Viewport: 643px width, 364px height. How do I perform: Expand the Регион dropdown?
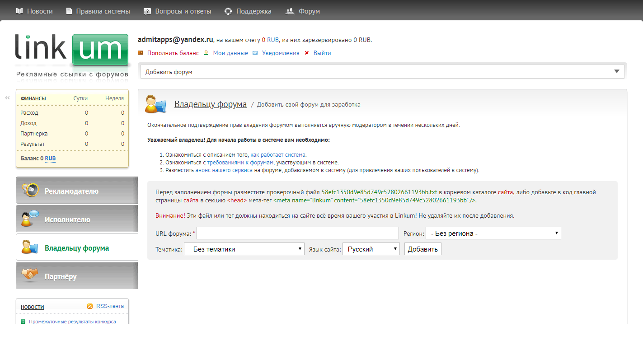click(x=493, y=233)
